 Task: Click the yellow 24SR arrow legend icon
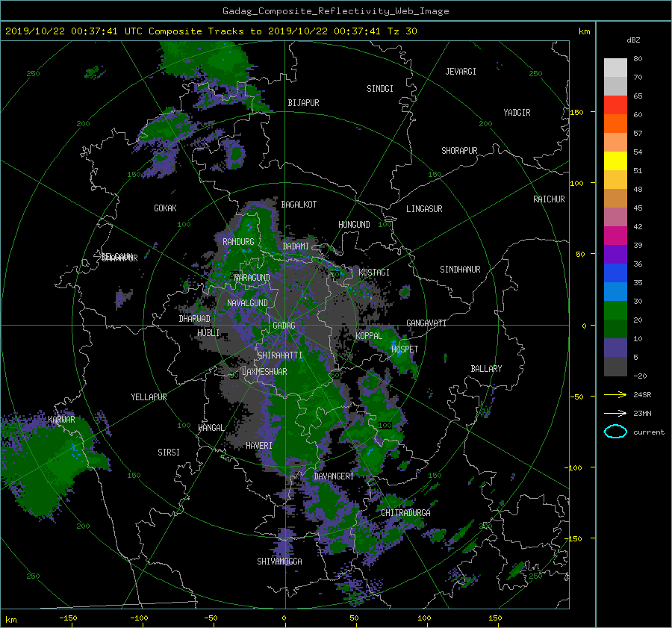pos(615,394)
